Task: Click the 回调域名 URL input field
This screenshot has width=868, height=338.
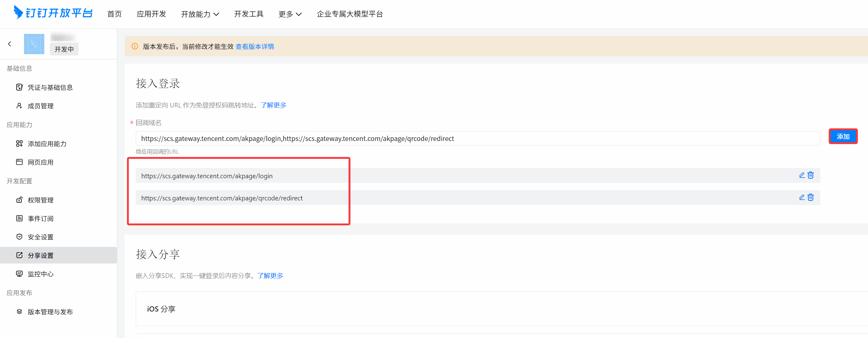Action: (x=477, y=139)
